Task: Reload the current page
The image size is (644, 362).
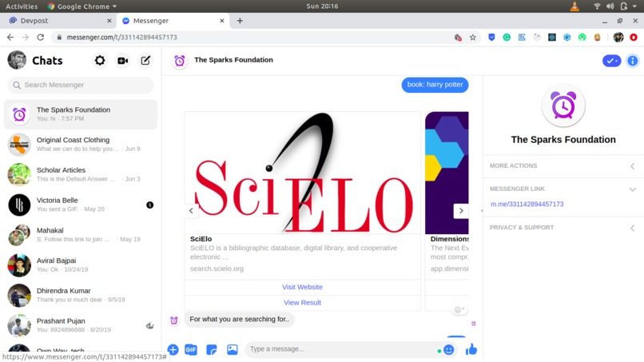Action: 40,38
